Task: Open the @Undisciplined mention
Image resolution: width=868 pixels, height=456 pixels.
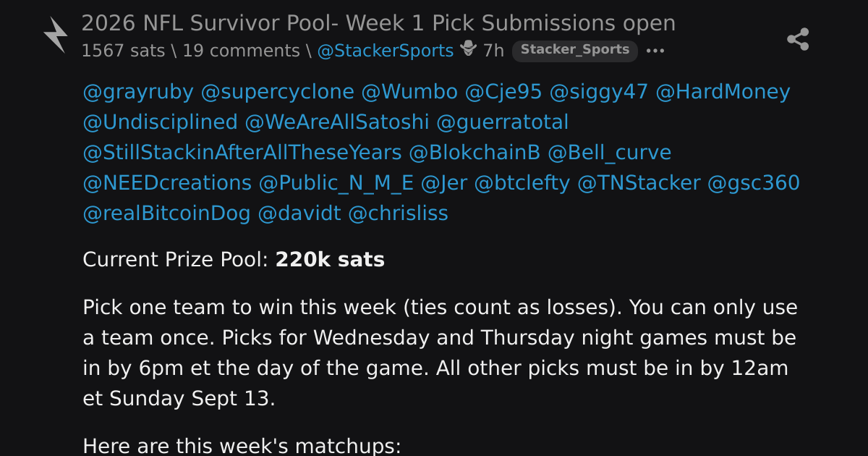Action: pyautogui.click(x=160, y=122)
